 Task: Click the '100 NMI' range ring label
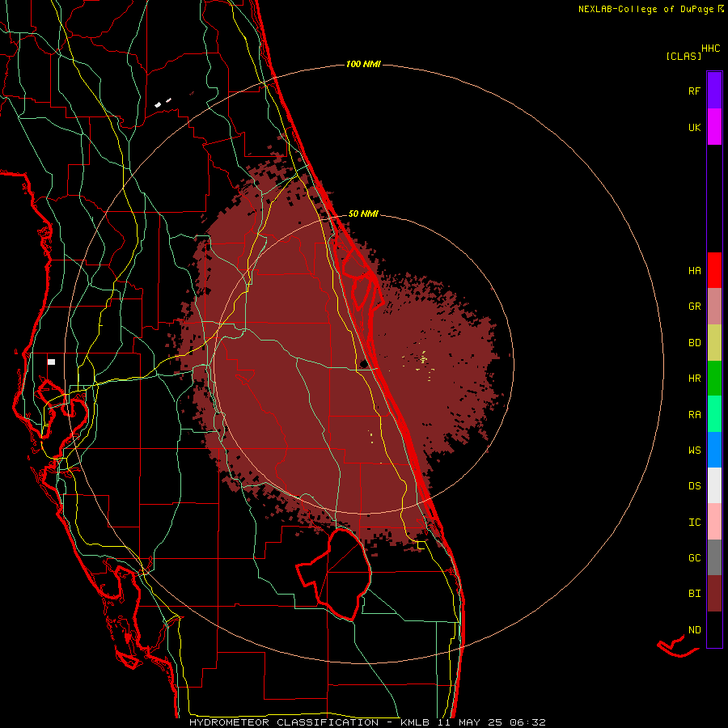(363, 64)
